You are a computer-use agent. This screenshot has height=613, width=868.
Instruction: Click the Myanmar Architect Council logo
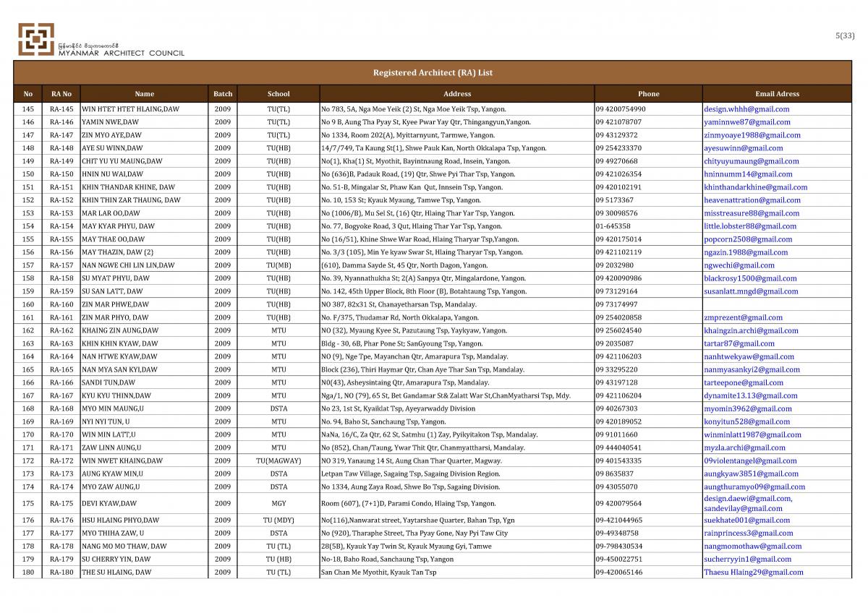point(36,39)
